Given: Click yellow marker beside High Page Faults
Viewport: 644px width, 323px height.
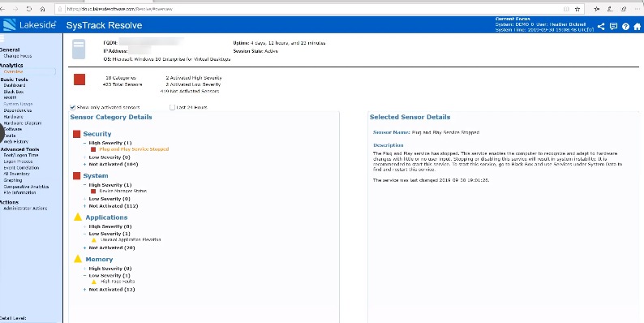Looking at the screenshot, I should click(x=93, y=282).
